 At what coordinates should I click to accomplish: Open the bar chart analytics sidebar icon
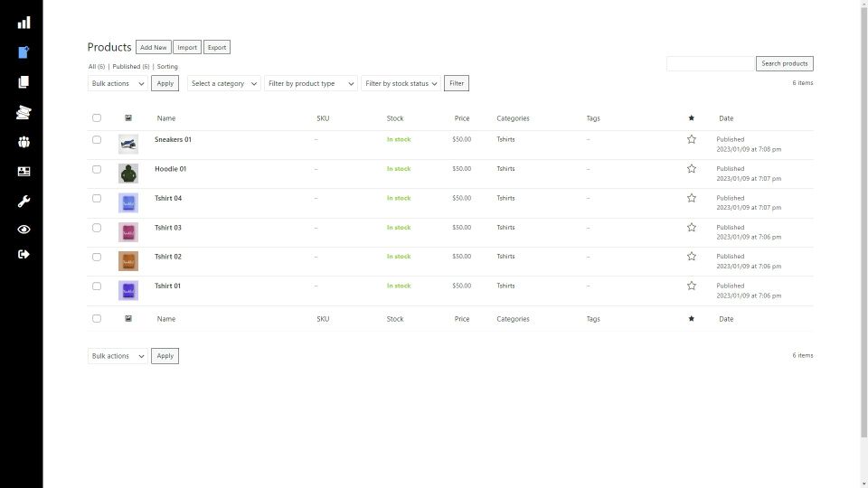pyautogui.click(x=24, y=23)
